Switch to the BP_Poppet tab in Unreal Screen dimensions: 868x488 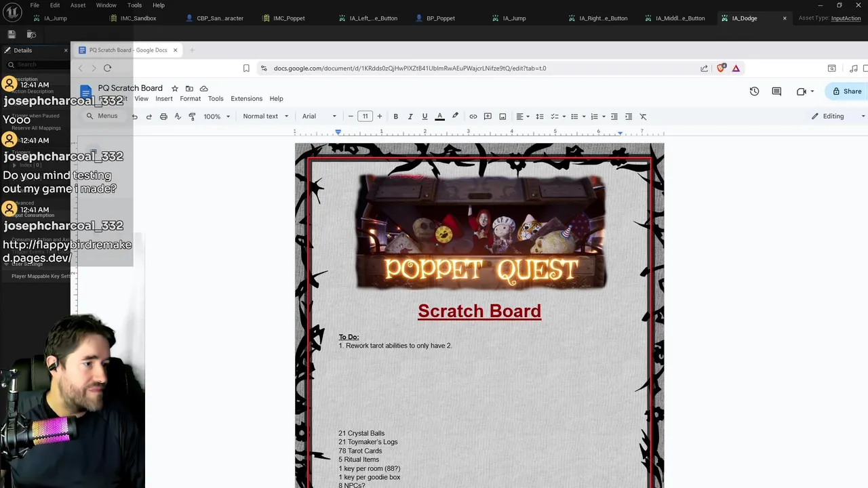click(x=441, y=18)
